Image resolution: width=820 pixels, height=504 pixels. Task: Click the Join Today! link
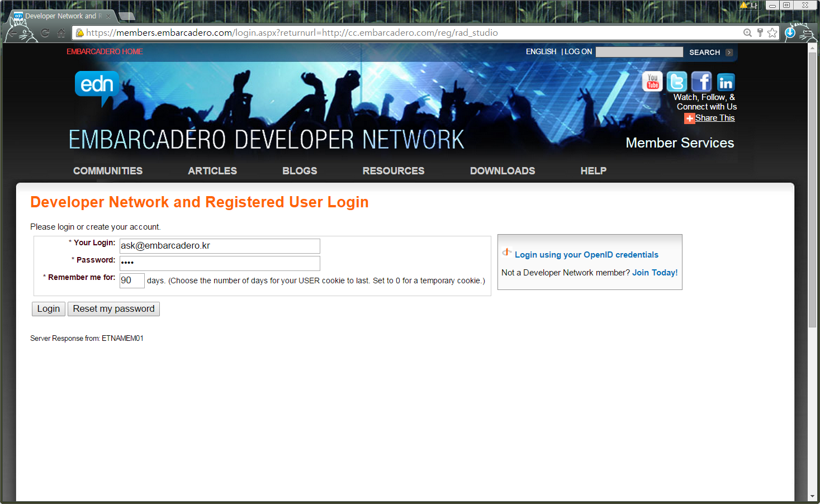coord(655,273)
